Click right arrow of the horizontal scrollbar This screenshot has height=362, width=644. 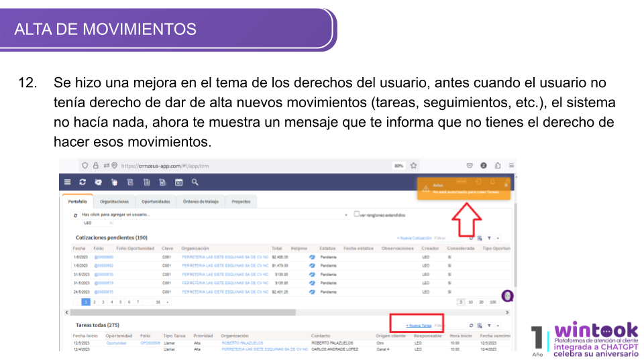507,312
